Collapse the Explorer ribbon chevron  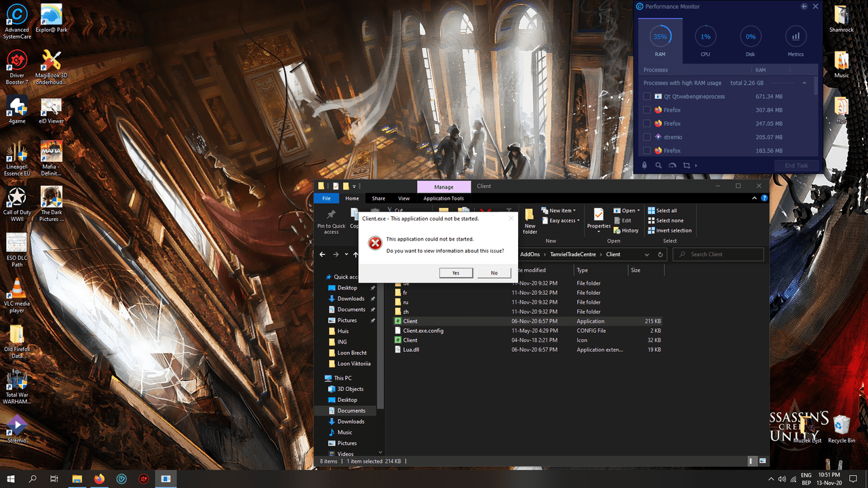click(753, 199)
